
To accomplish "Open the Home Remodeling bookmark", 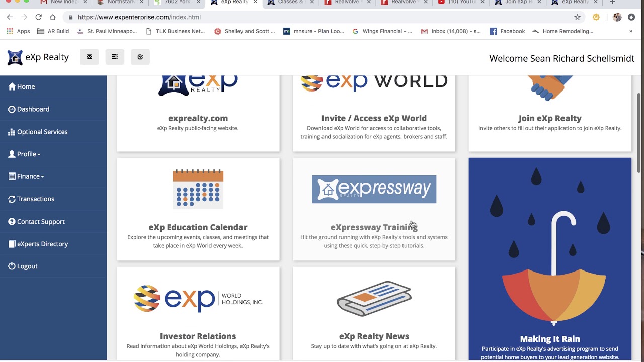I will (x=562, y=31).
